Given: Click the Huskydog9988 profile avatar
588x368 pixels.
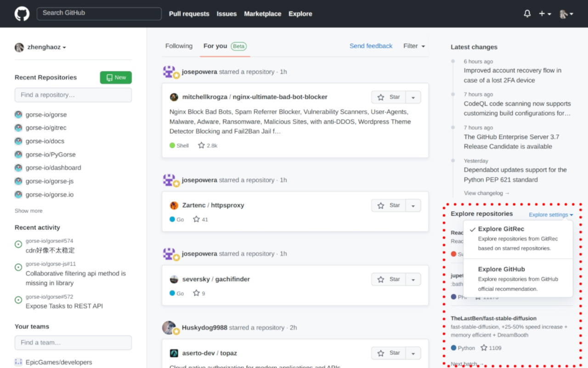Looking at the screenshot, I should click(x=169, y=328).
